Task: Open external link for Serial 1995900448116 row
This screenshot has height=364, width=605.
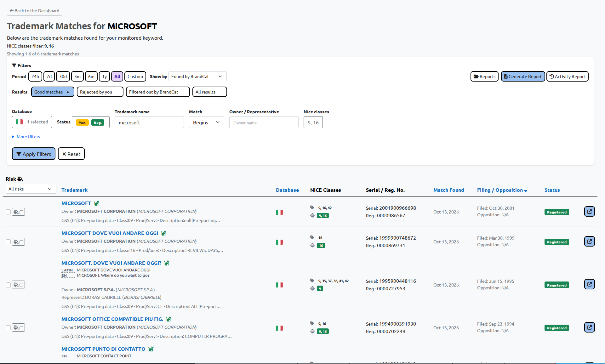Action: pyautogui.click(x=589, y=284)
